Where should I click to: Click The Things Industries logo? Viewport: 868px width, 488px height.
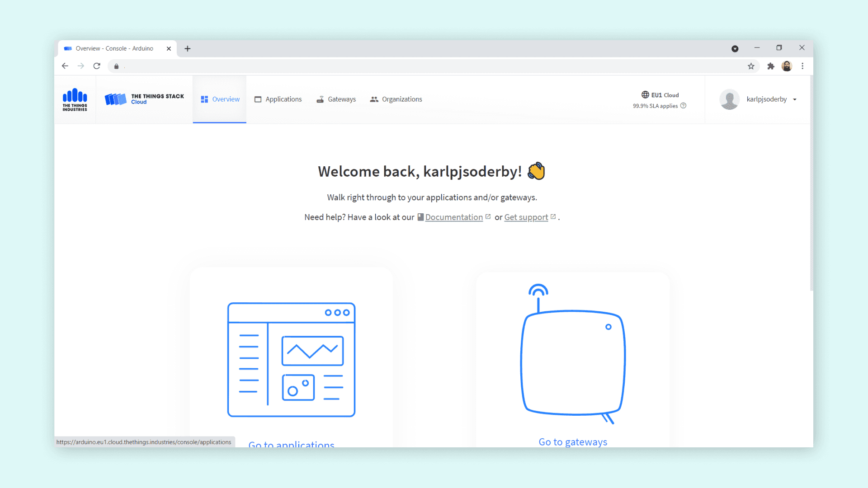75,99
